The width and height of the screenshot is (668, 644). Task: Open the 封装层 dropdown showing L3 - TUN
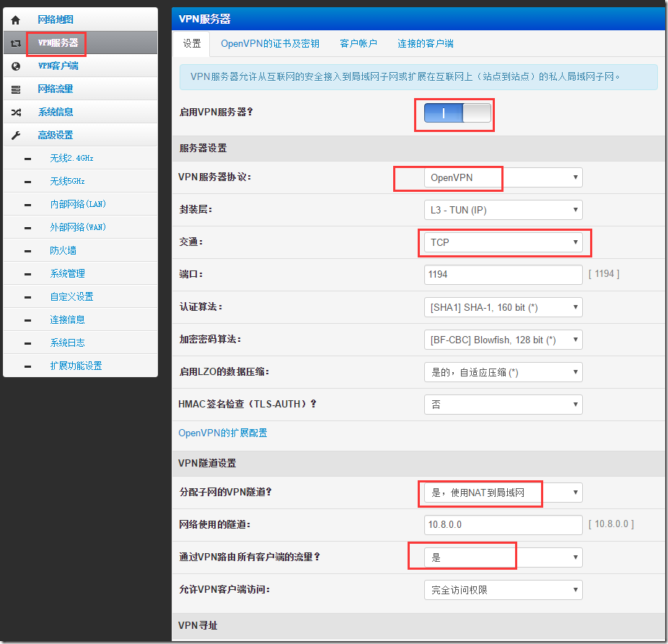pyautogui.click(x=503, y=210)
